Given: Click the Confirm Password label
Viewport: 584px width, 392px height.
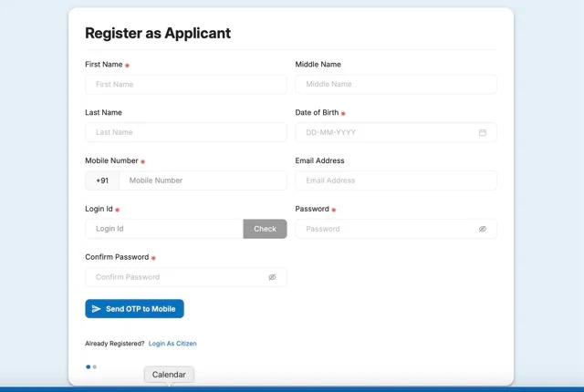Looking at the screenshot, I should [117, 257].
